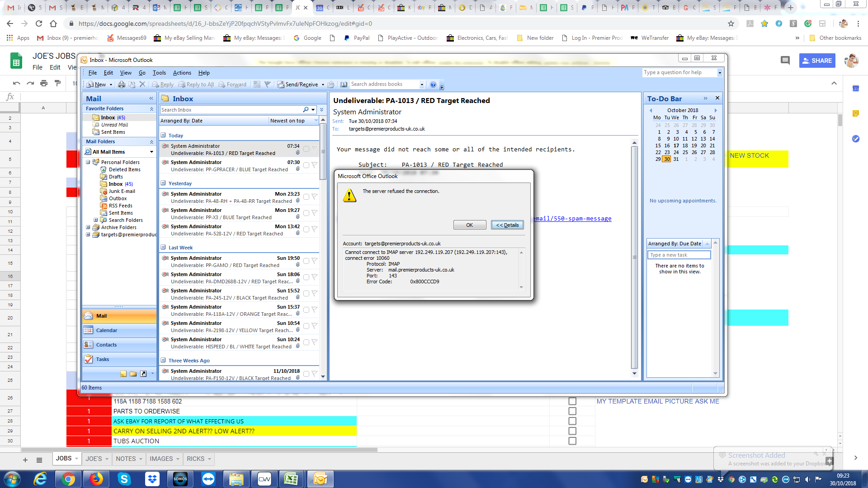The width and height of the screenshot is (868, 488).
Task: Click the Reply toolbar button
Action: [x=163, y=84]
